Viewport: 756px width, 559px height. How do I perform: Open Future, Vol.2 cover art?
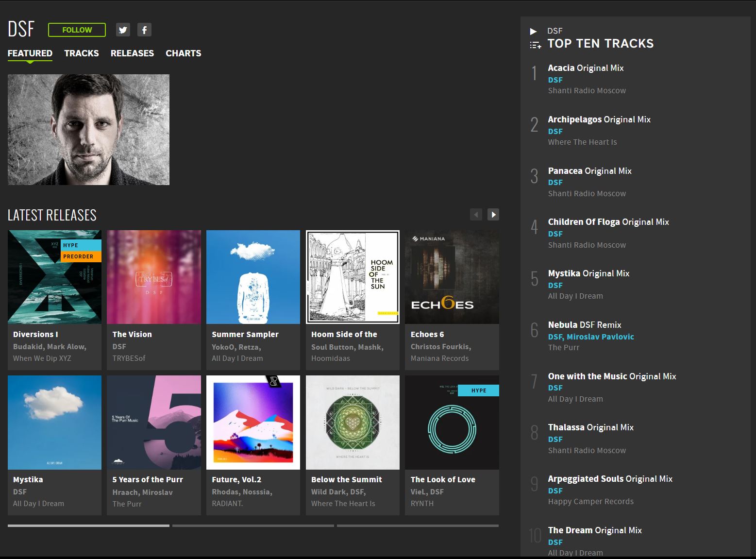(x=253, y=423)
